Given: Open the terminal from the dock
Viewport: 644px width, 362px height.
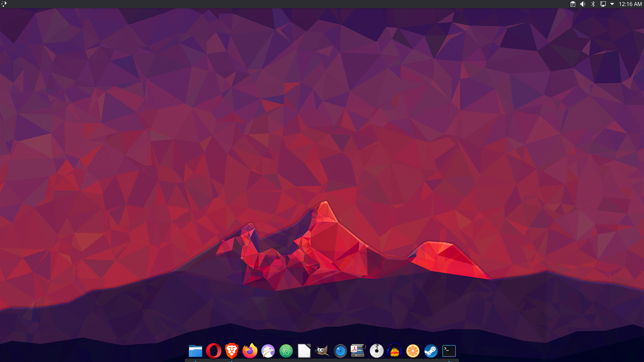Looking at the screenshot, I should click(x=449, y=351).
